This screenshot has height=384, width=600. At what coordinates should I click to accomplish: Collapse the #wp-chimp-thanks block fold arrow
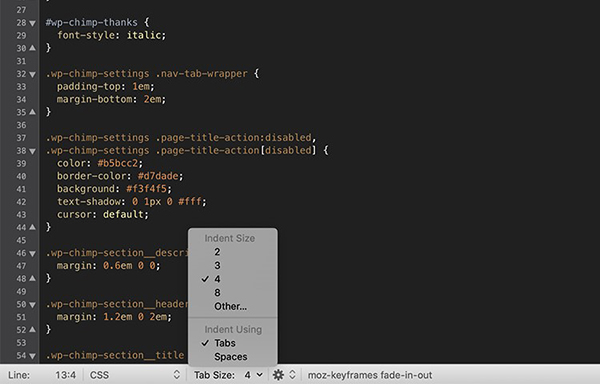point(33,23)
